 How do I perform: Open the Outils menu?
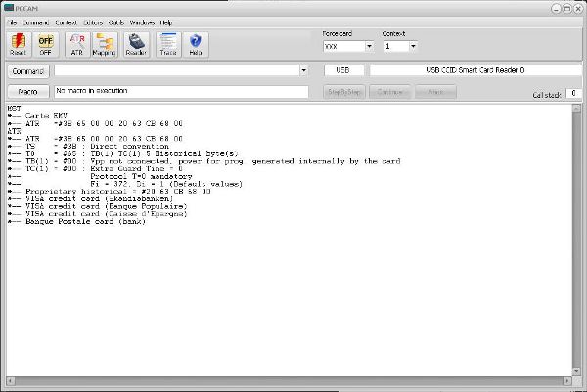(116, 22)
